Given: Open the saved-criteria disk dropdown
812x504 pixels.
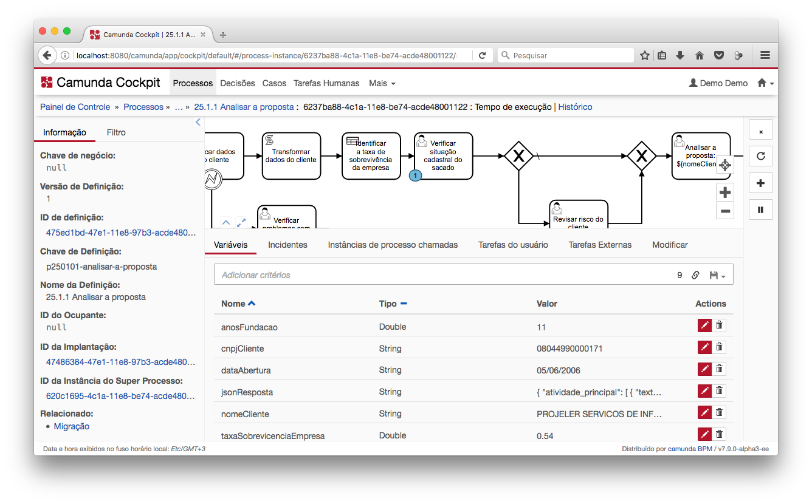Looking at the screenshot, I should pyautogui.click(x=717, y=275).
